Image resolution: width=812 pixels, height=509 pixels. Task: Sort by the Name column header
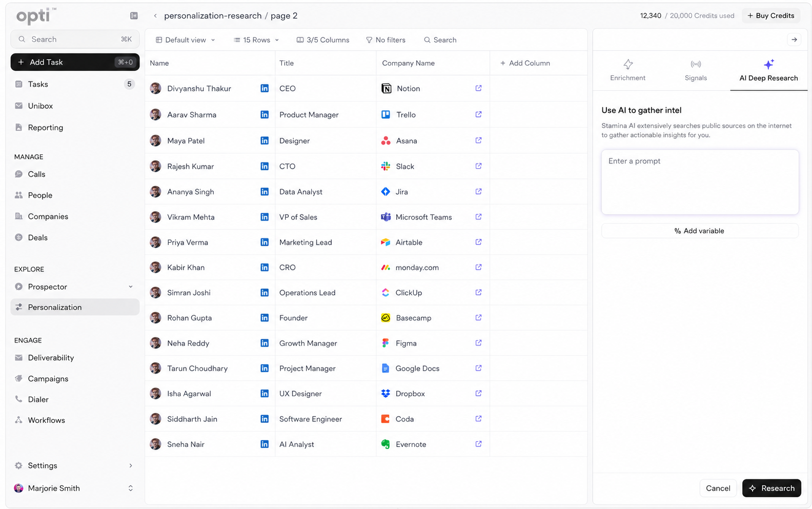pos(159,63)
